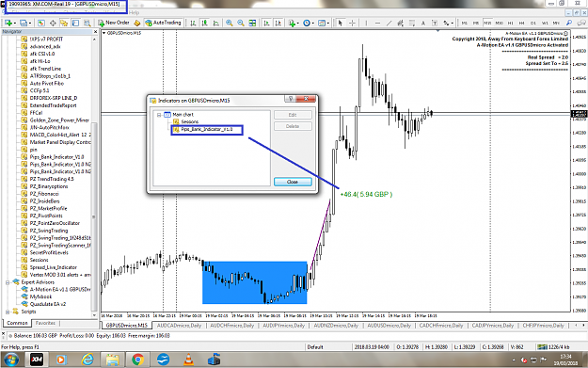
Task: Click the New Order button
Action: click(x=113, y=23)
